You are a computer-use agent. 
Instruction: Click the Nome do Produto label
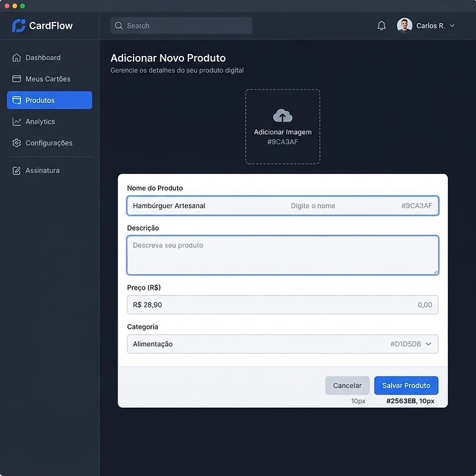point(155,188)
